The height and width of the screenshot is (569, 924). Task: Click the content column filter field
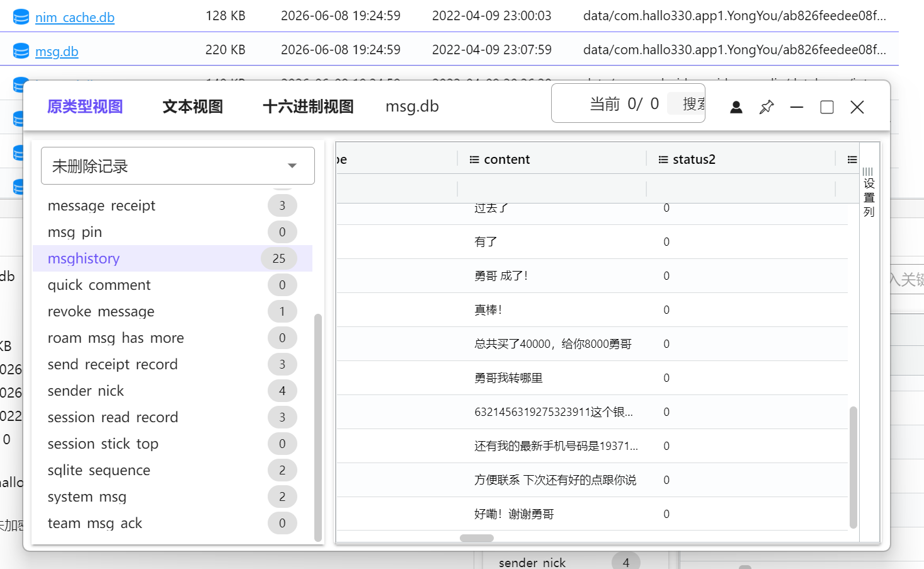coord(552,188)
